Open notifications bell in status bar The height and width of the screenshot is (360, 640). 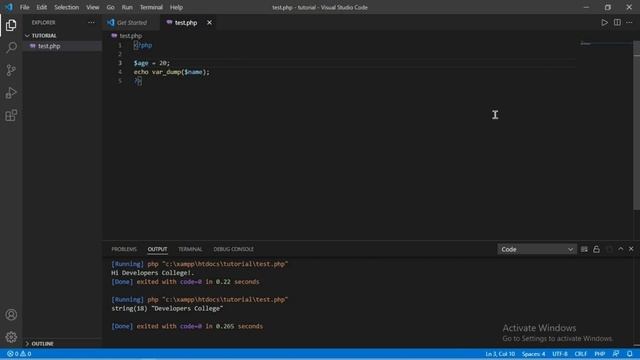coord(630,353)
